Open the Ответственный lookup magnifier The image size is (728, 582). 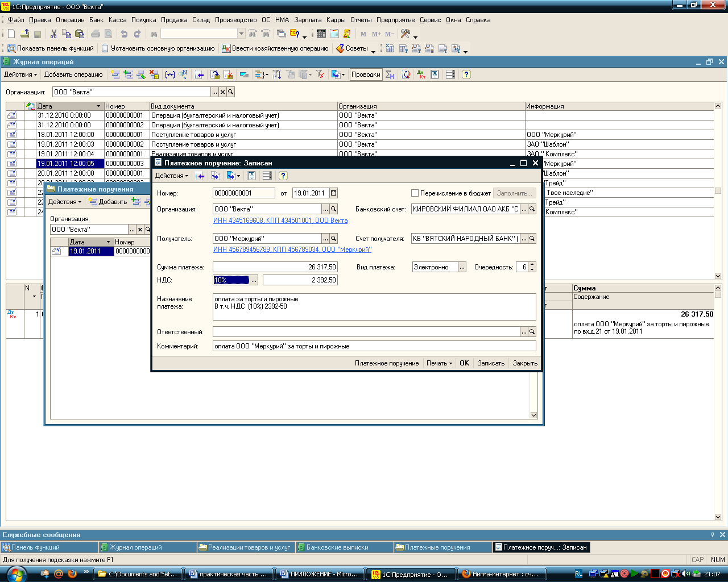click(x=532, y=332)
